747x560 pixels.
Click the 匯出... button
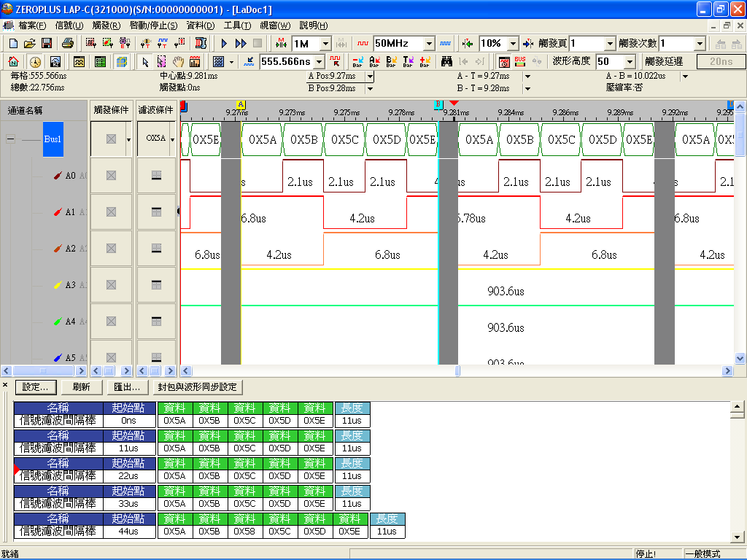click(127, 387)
